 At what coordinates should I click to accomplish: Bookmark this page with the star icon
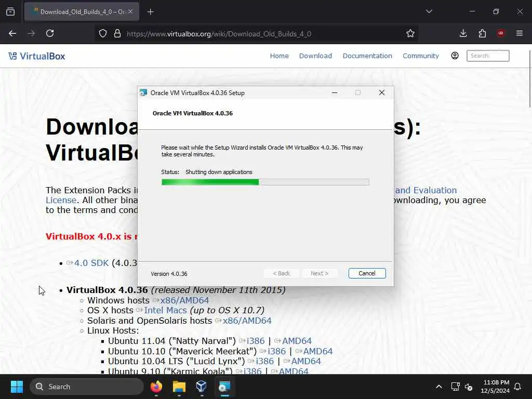[x=410, y=33]
